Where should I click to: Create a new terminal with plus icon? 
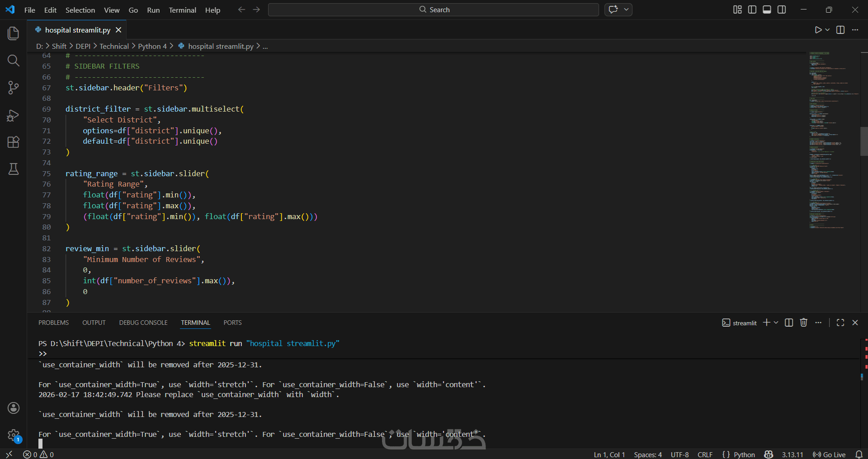point(767,323)
